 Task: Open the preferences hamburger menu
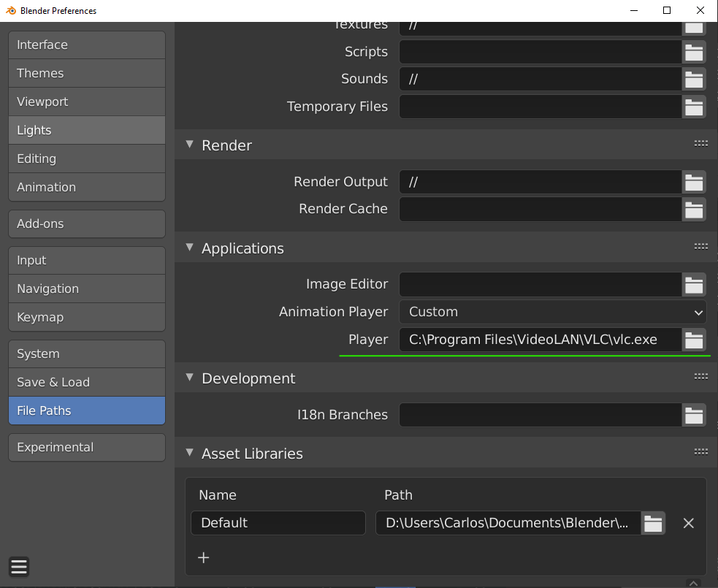point(19,567)
